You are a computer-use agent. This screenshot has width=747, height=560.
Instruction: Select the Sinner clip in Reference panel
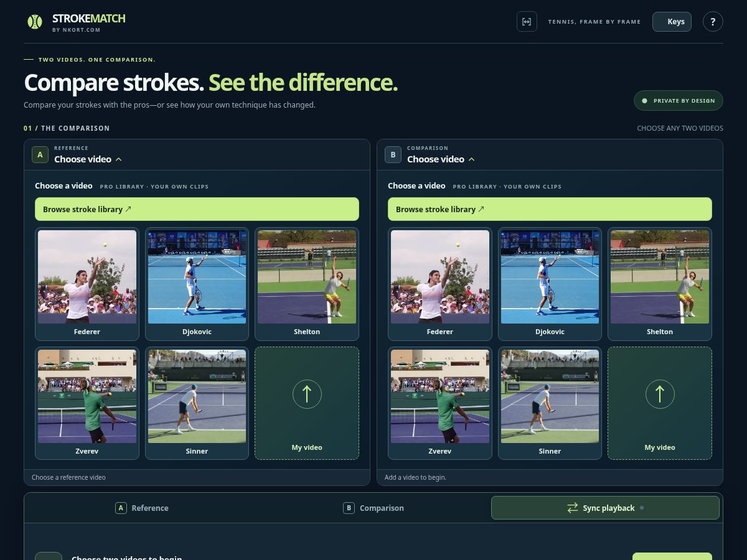point(197,403)
